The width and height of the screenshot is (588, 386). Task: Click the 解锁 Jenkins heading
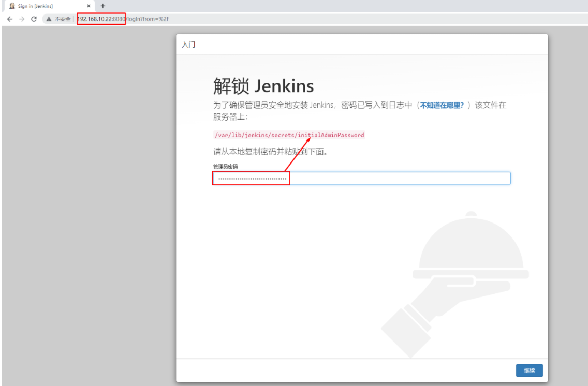pyautogui.click(x=263, y=86)
